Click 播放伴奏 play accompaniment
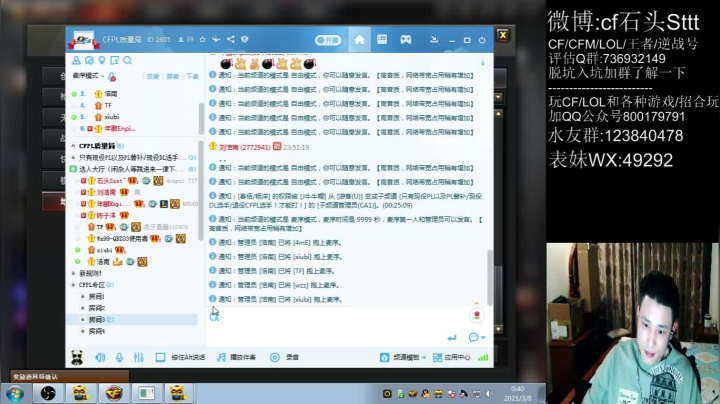This screenshot has width=720, height=404. (x=236, y=357)
